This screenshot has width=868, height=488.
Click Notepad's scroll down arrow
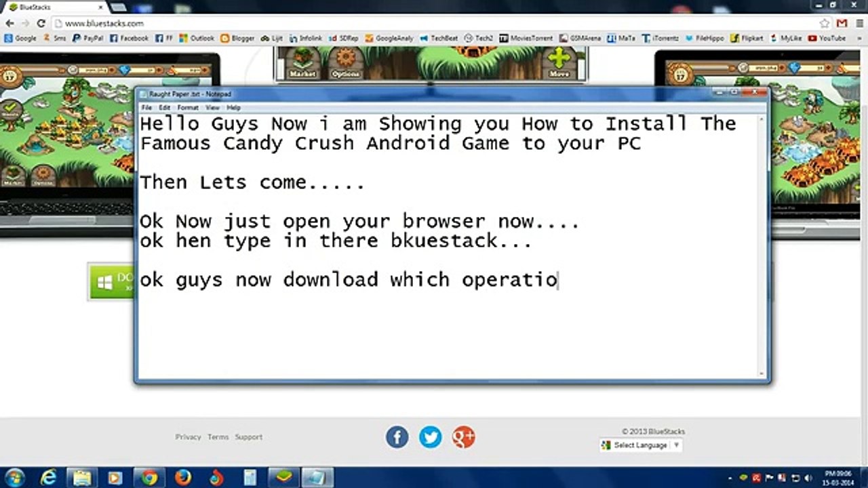coord(762,373)
